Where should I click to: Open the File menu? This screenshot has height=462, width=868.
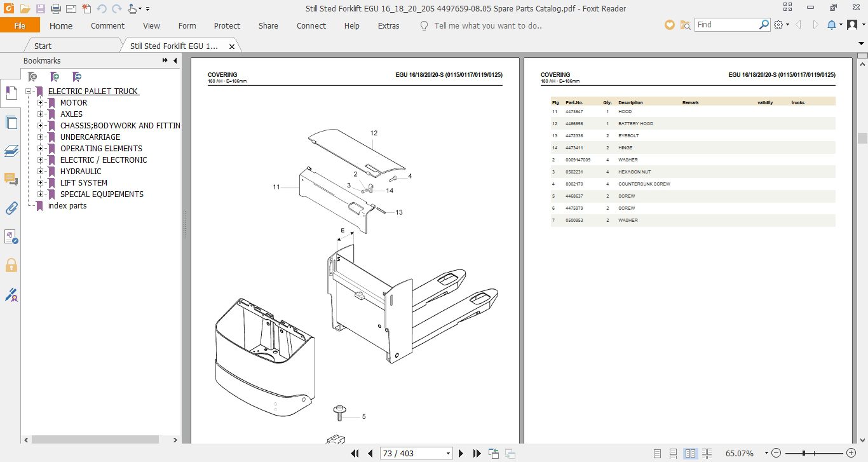click(20, 25)
